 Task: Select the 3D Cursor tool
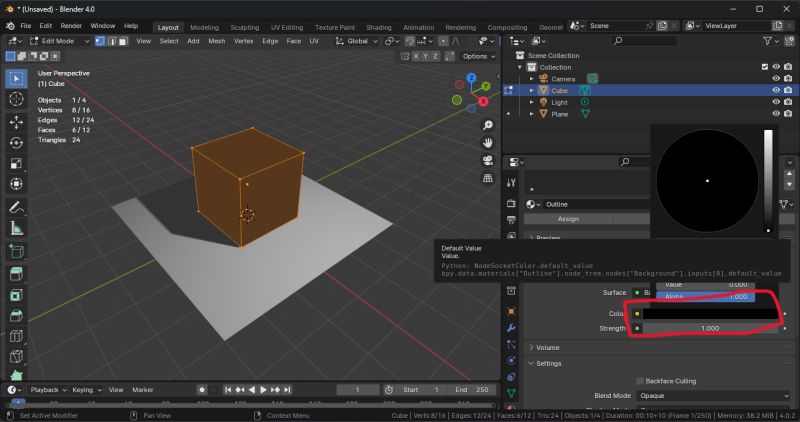coord(16,99)
